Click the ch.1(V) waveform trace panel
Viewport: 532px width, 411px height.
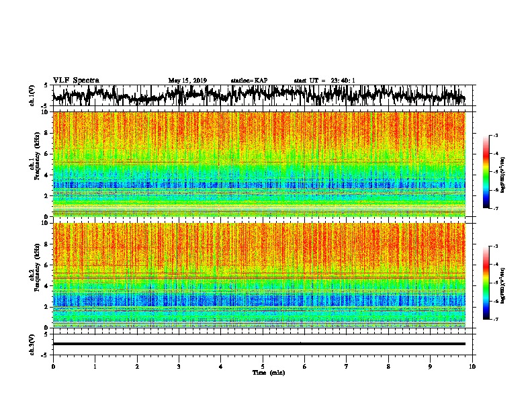263,95
